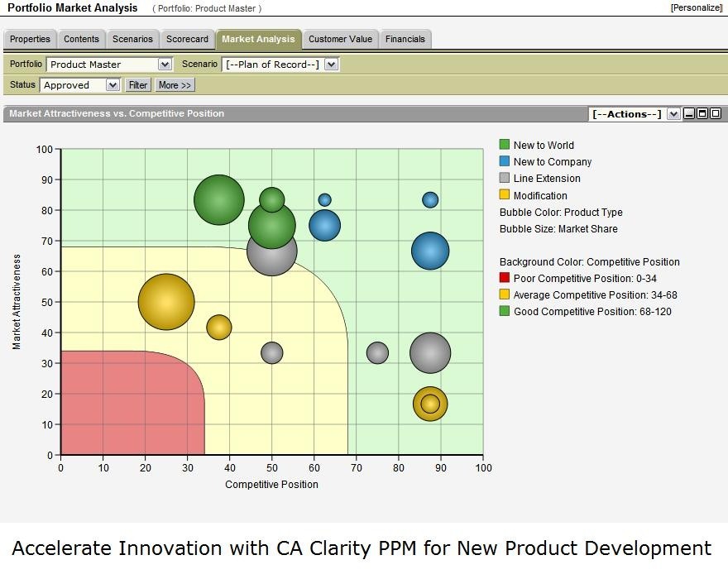
Task: Click the Poor Competitive Position red swatch
Action: point(504,278)
